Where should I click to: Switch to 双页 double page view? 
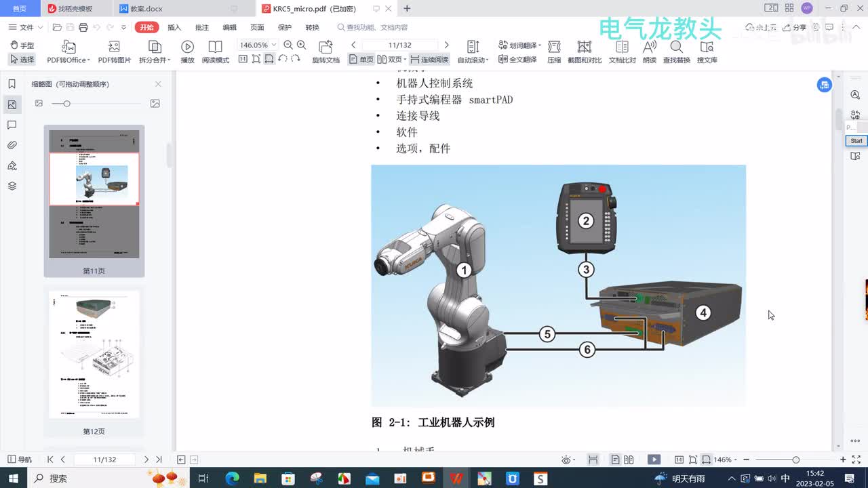(x=391, y=60)
